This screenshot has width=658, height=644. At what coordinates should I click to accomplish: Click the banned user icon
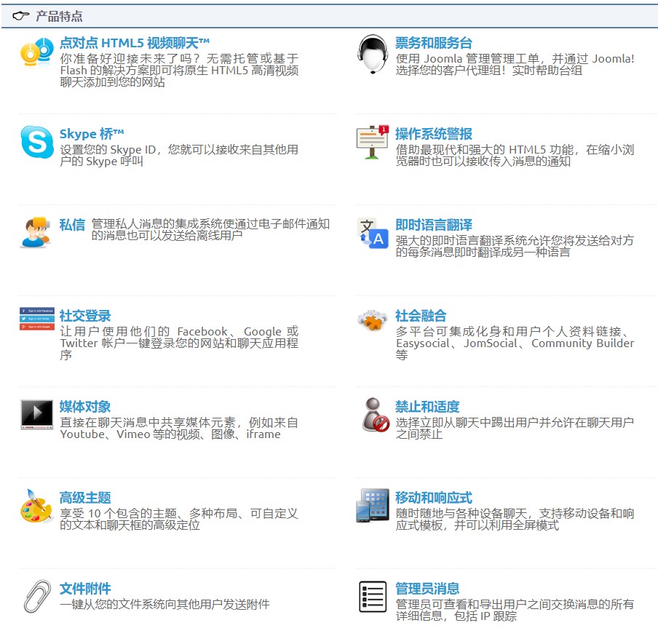click(375, 415)
